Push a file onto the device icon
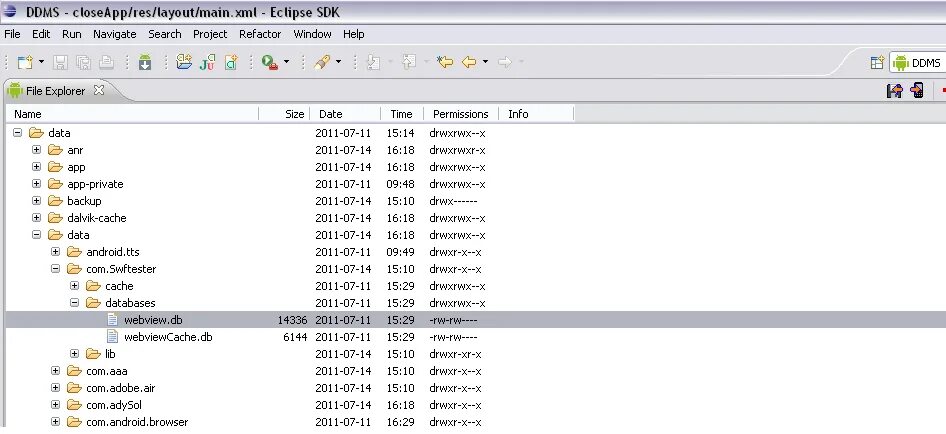The height and width of the screenshot is (434, 946). click(x=917, y=91)
